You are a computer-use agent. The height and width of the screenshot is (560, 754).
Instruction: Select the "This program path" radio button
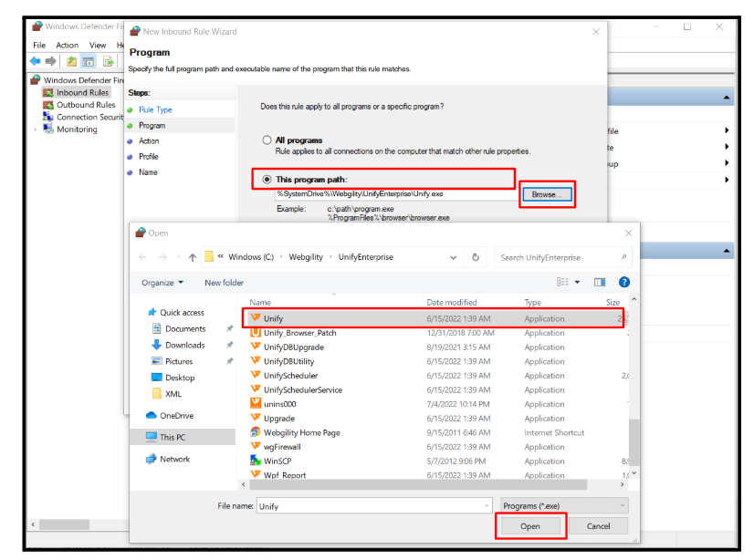[x=267, y=180]
